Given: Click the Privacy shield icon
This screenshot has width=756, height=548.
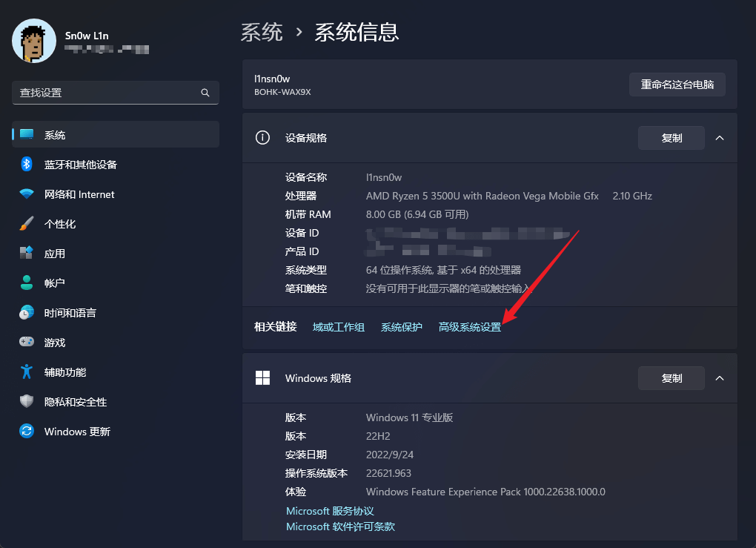Looking at the screenshot, I should [x=27, y=401].
